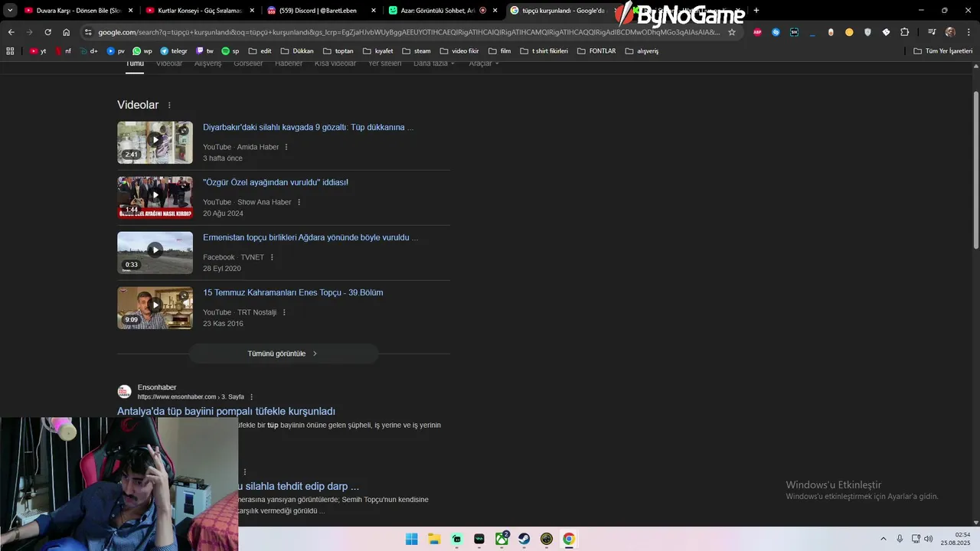980x551 pixels.
Task: Expand the film bookmarks folder
Action: (499, 51)
